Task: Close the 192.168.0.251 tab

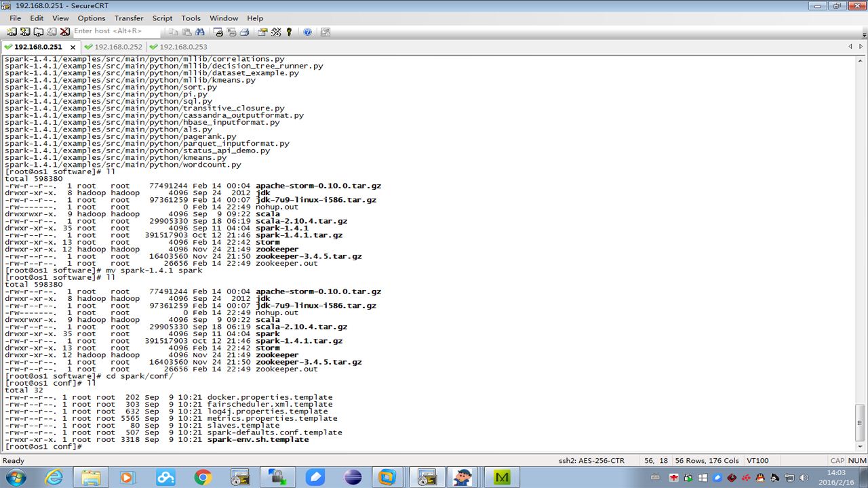Action: (72, 47)
